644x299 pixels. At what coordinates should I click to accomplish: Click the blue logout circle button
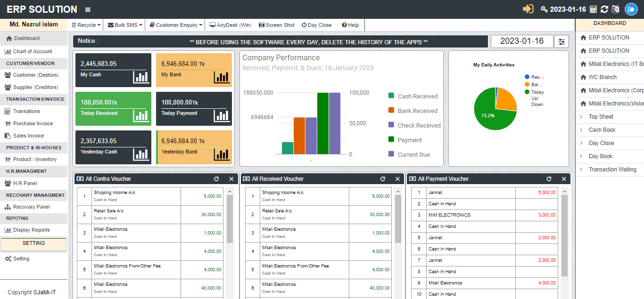tap(631, 9)
